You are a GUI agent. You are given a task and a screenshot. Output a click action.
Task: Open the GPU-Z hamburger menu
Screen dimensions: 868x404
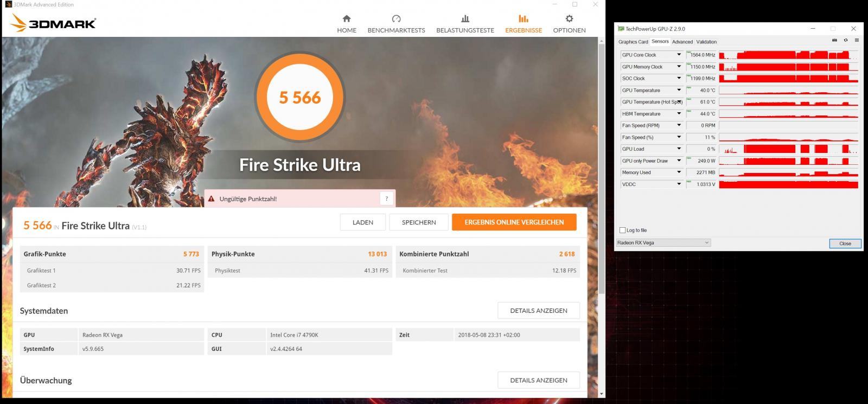(857, 40)
